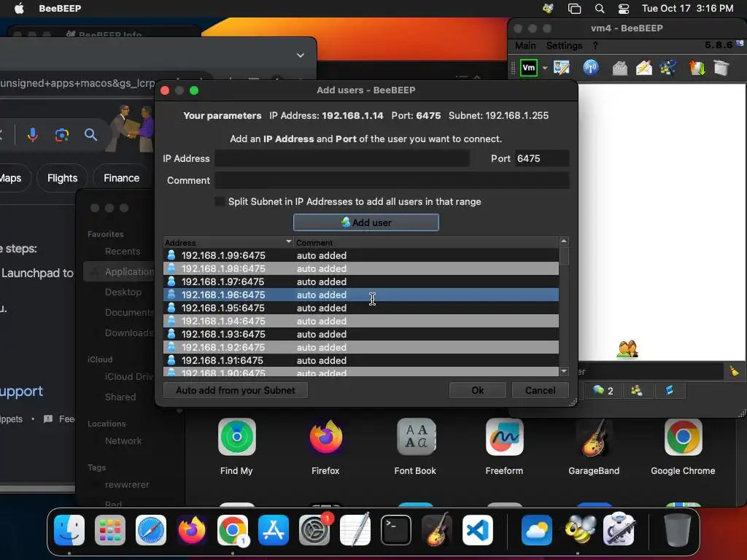Image resolution: width=747 pixels, height=560 pixels.
Task: Click the two-users icon in BeeBEEP main area
Action: point(627,349)
